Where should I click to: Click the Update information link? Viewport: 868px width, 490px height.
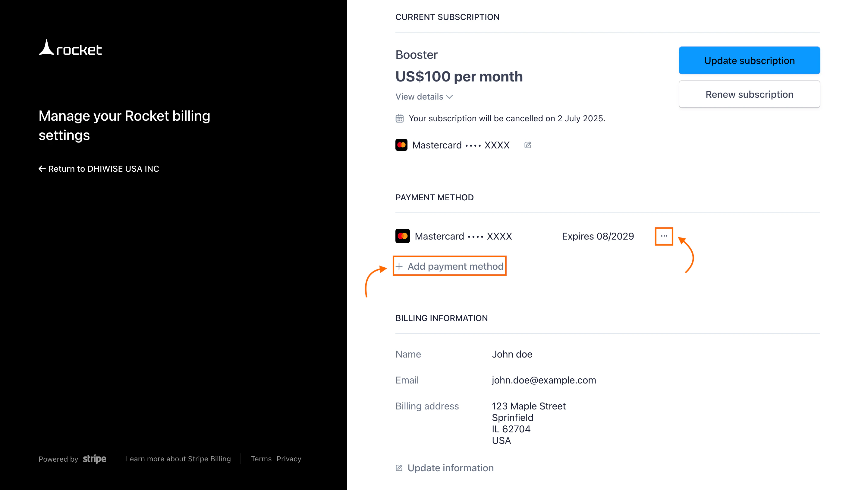(450, 468)
